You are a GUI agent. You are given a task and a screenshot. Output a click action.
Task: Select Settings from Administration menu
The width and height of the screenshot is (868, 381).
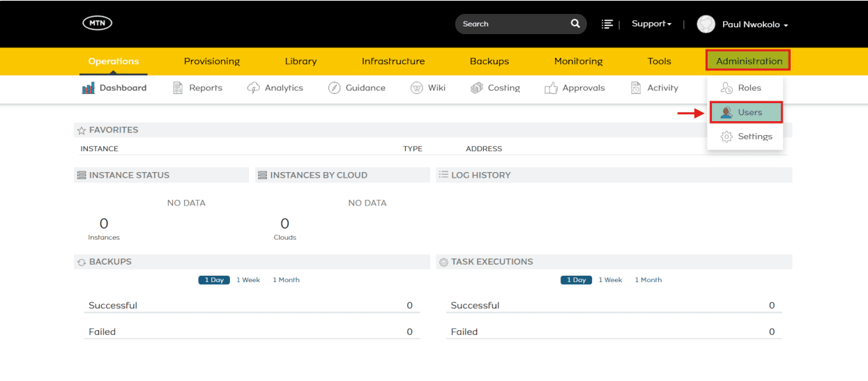pos(745,137)
